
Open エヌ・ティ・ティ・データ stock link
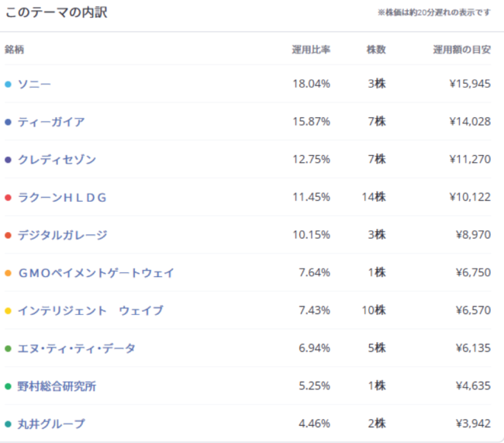[x=76, y=348]
